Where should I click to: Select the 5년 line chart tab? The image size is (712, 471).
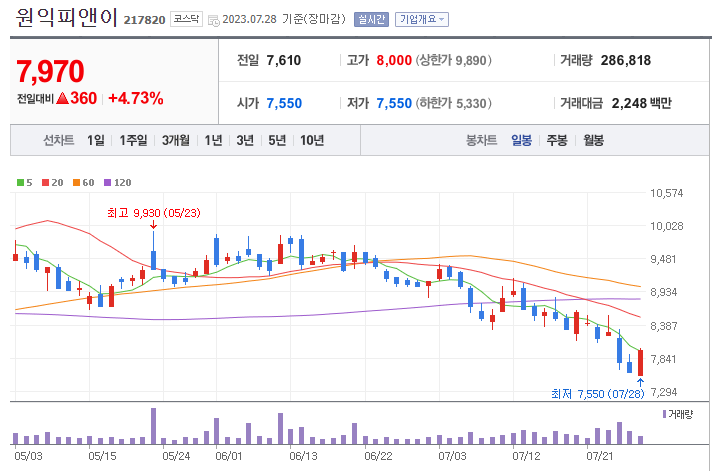click(277, 140)
